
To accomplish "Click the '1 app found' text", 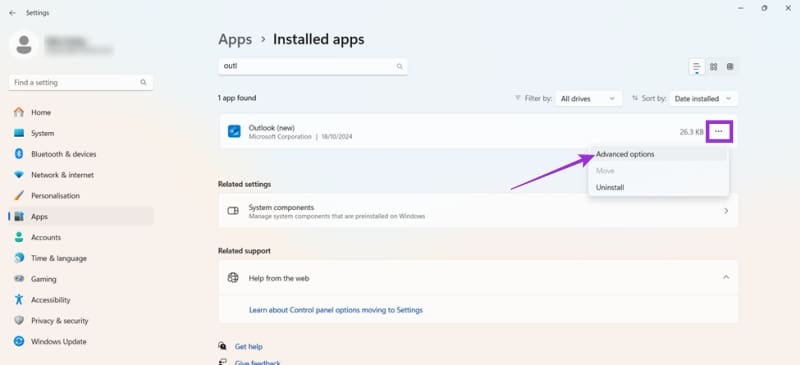I will (237, 98).
